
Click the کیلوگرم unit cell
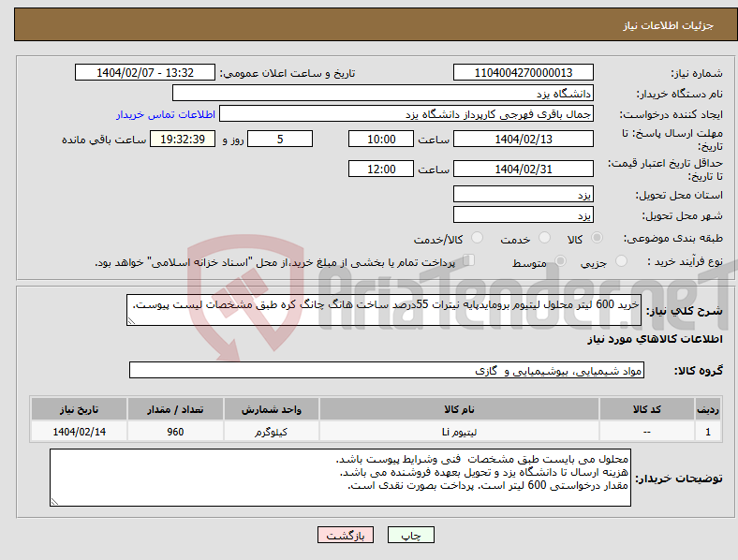pos(271,432)
